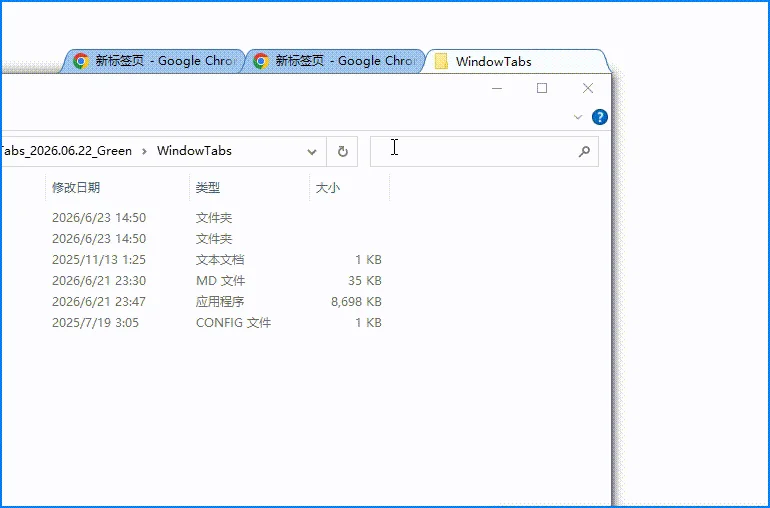Click the Tabs_2026.06.22_Green breadcrumb segment

(66, 151)
